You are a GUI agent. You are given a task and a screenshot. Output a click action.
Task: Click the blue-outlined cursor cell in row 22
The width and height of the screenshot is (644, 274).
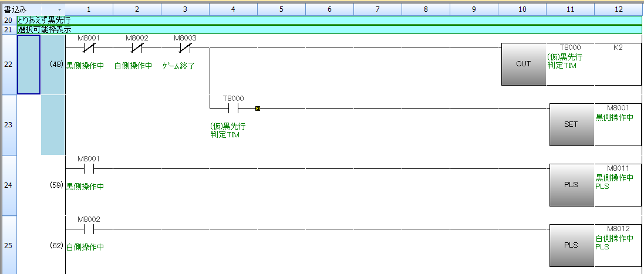coord(29,65)
